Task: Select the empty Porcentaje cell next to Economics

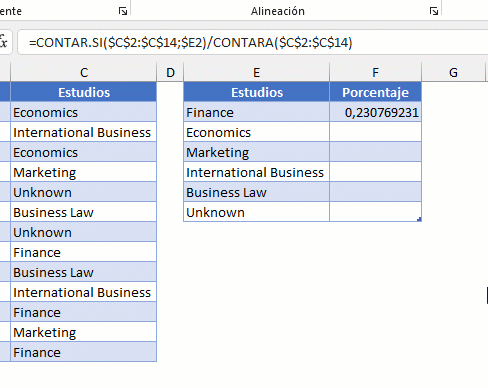Action: click(375, 132)
